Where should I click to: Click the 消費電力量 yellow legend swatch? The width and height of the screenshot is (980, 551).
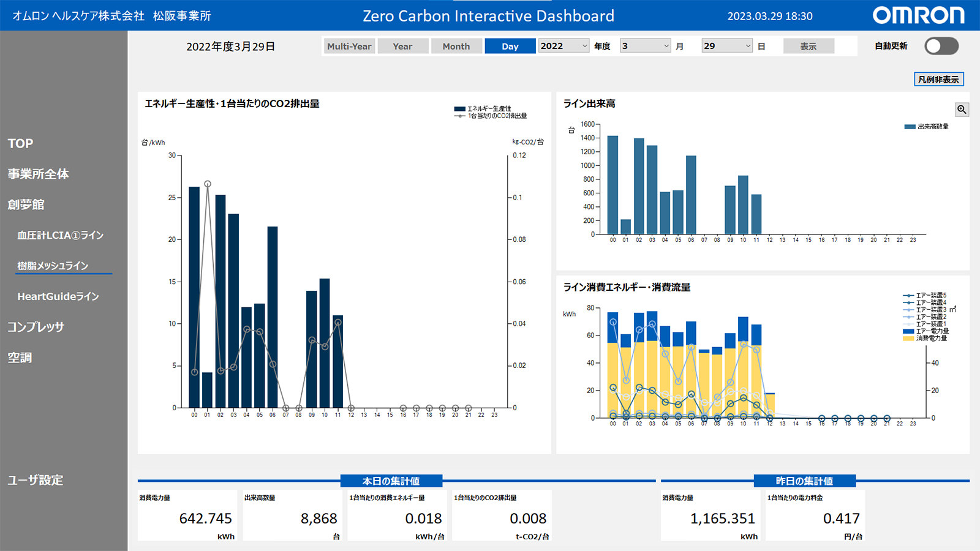pos(908,339)
